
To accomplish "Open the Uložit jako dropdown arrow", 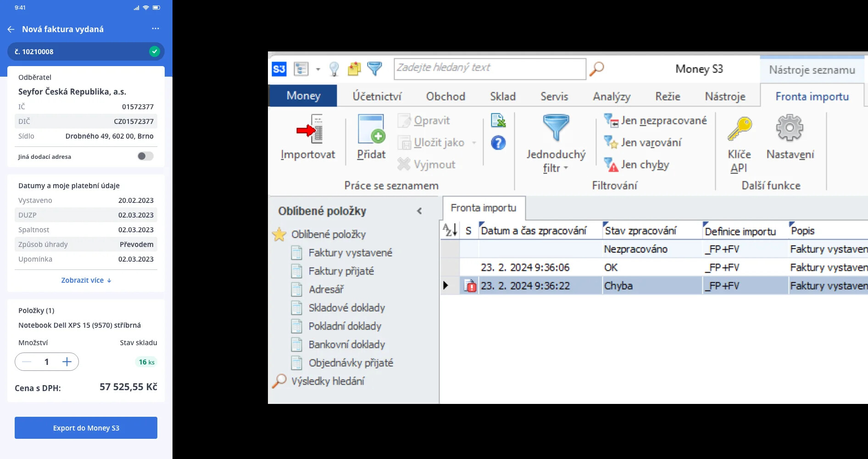I will coord(474,143).
